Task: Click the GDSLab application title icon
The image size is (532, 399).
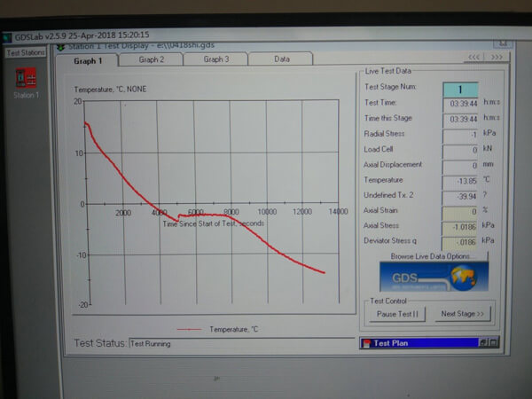Action: click(x=7, y=35)
